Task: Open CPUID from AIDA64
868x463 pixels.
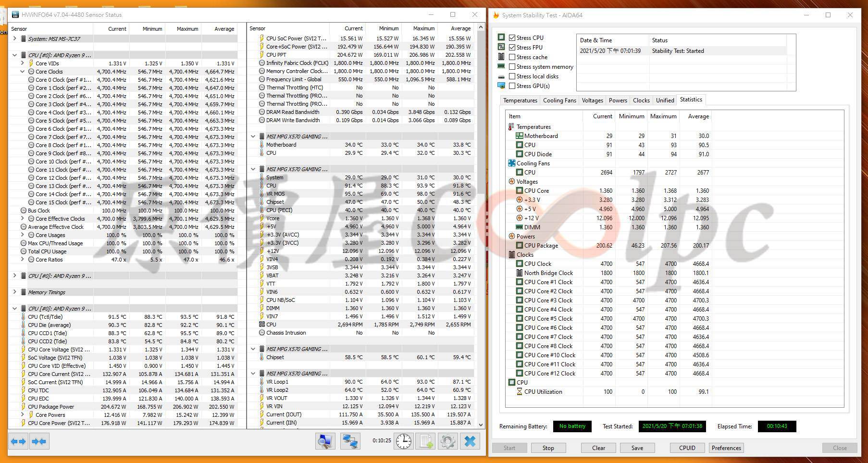Action: [687, 448]
